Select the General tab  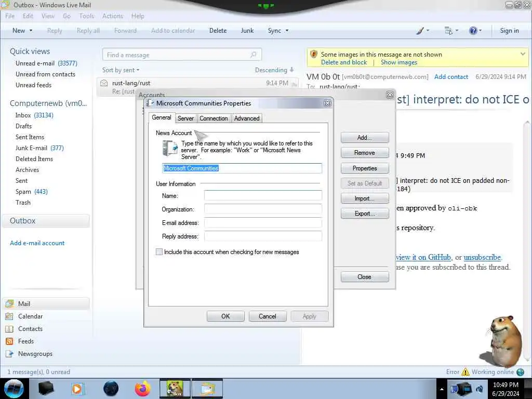[x=162, y=117]
